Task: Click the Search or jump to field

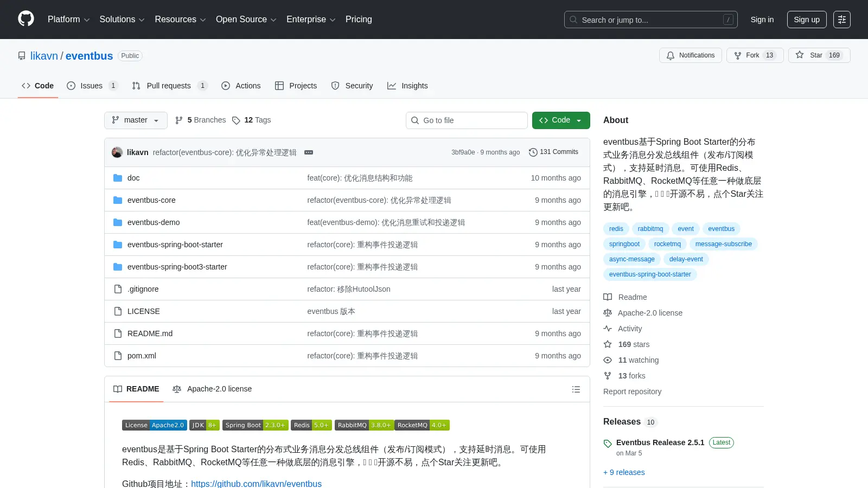Action: point(651,20)
